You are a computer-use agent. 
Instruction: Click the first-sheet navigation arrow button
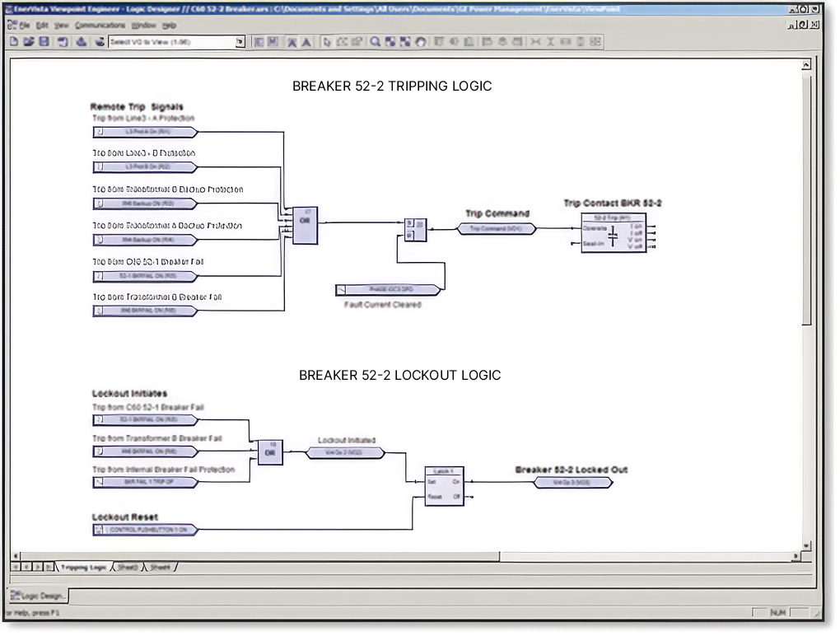coord(16,567)
